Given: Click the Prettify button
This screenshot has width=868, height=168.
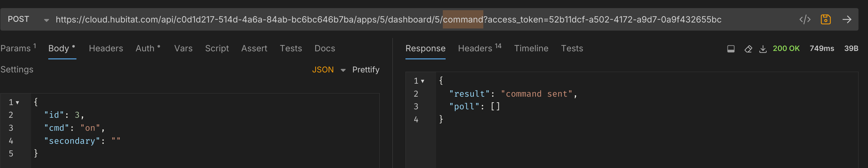Looking at the screenshot, I should tap(366, 70).
